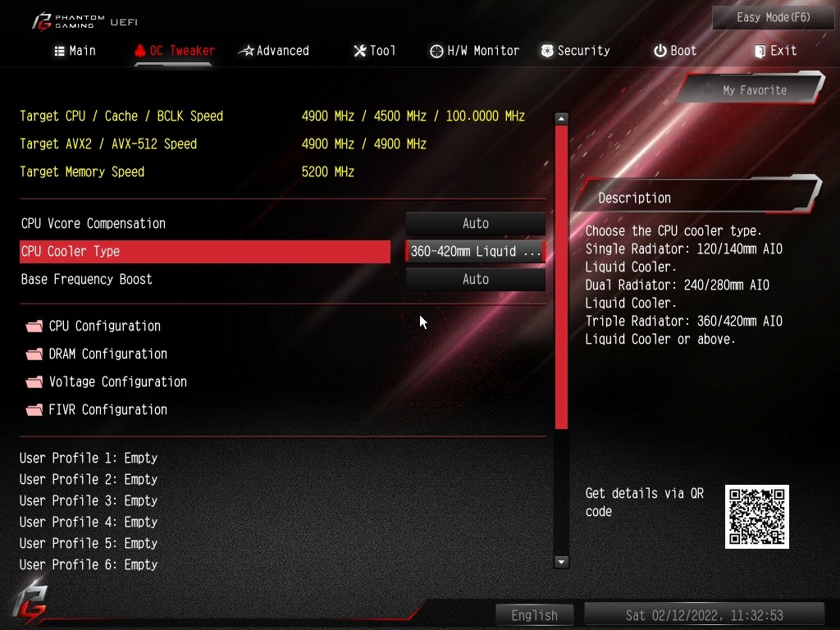Open Base Frequency Boost Auto dropdown
Image resolution: width=840 pixels, height=630 pixels.
click(x=475, y=279)
